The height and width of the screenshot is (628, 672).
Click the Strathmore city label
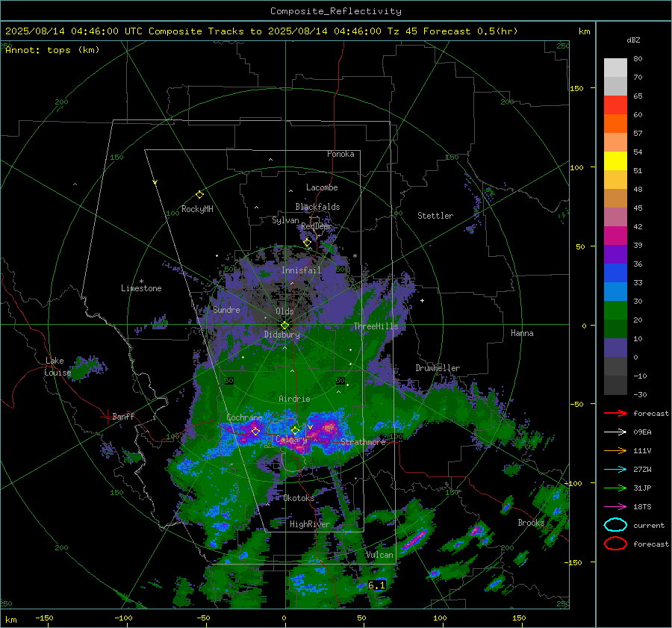click(x=364, y=442)
